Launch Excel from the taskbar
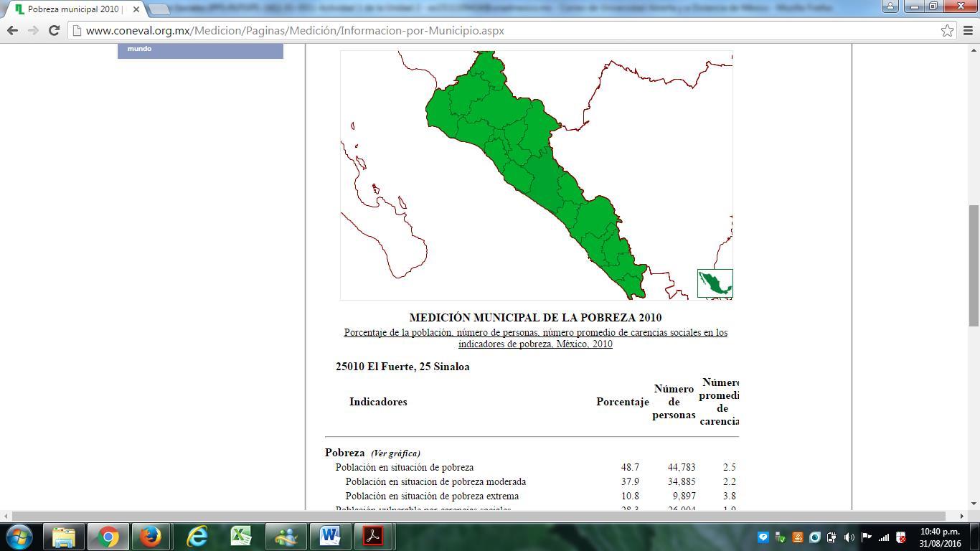The image size is (980, 551). point(240,537)
